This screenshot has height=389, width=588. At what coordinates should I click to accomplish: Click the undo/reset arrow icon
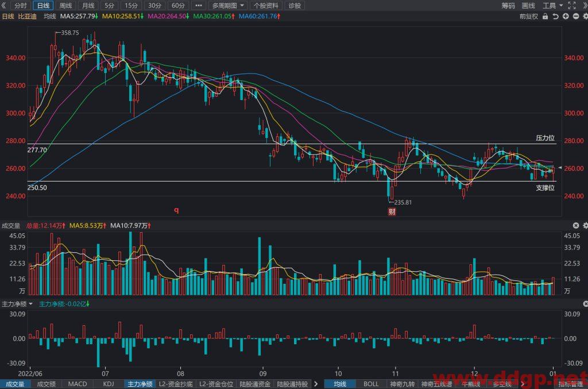(556, 17)
